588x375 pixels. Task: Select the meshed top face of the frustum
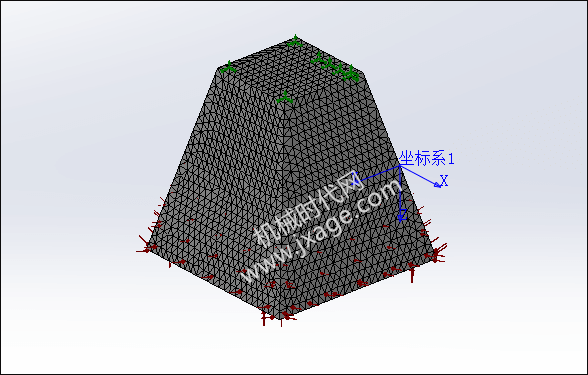click(x=289, y=69)
